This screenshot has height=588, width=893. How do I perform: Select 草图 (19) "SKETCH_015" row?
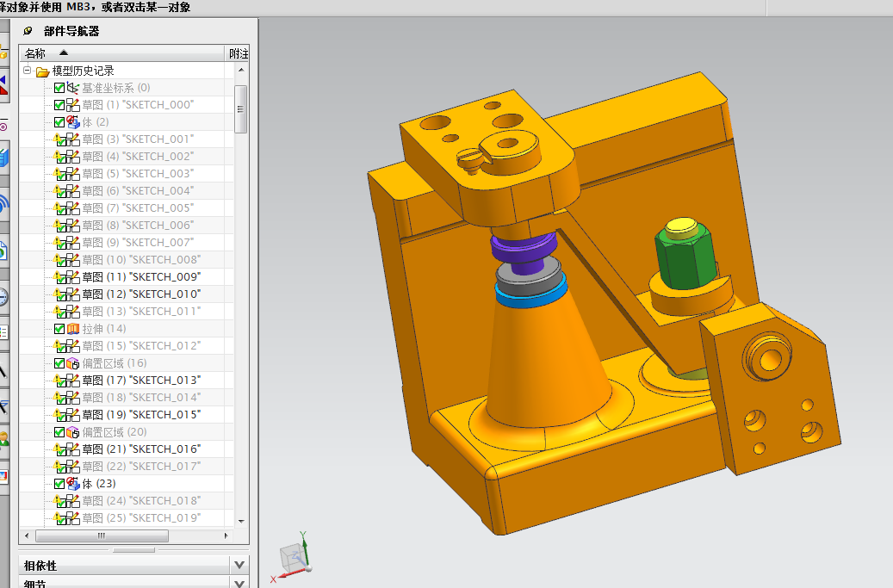point(127,415)
